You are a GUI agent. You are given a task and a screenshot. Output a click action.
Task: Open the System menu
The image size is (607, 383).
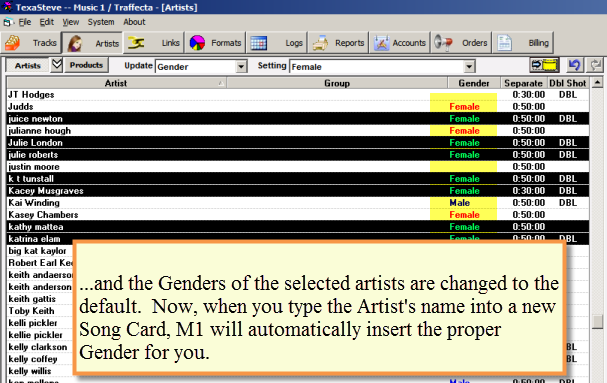pyautogui.click(x=101, y=22)
